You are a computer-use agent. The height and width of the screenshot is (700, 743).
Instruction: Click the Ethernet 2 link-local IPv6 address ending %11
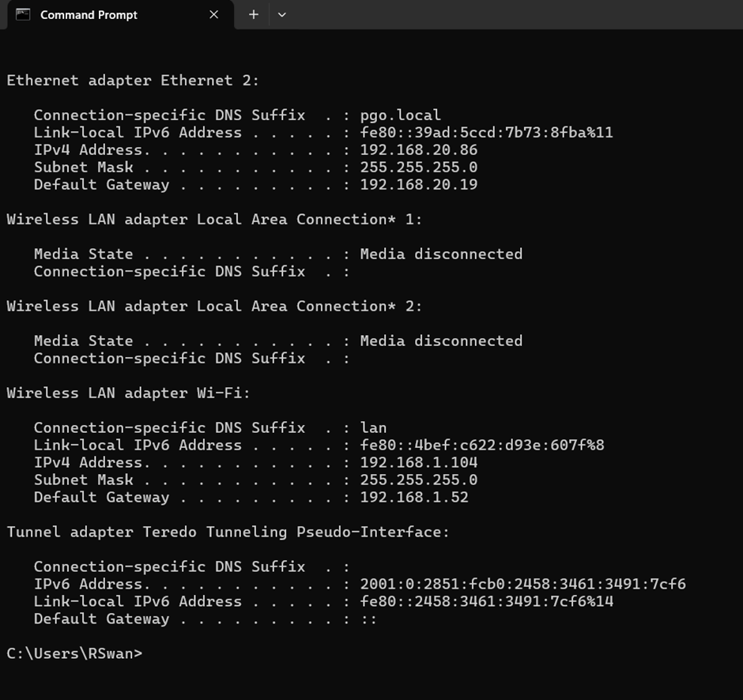487,132
